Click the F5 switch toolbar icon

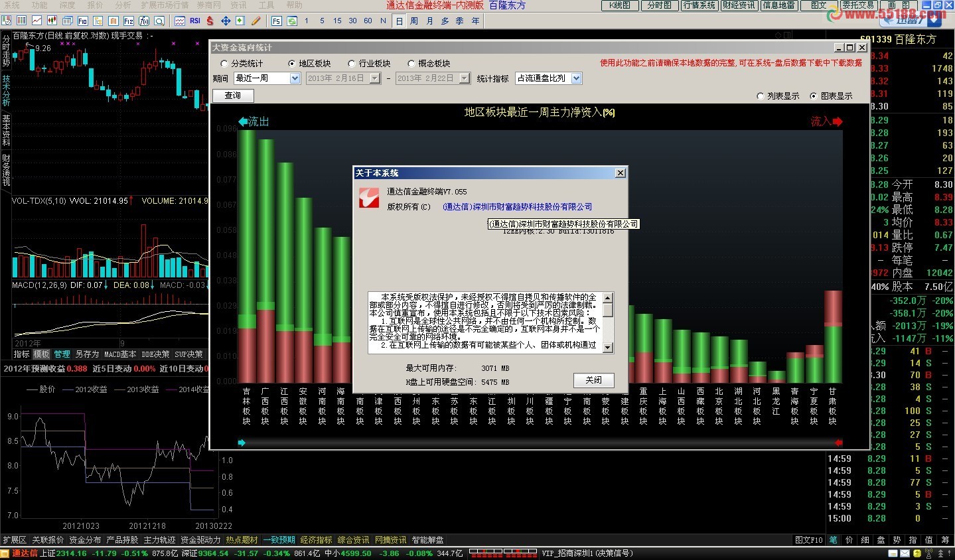click(x=277, y=21)
